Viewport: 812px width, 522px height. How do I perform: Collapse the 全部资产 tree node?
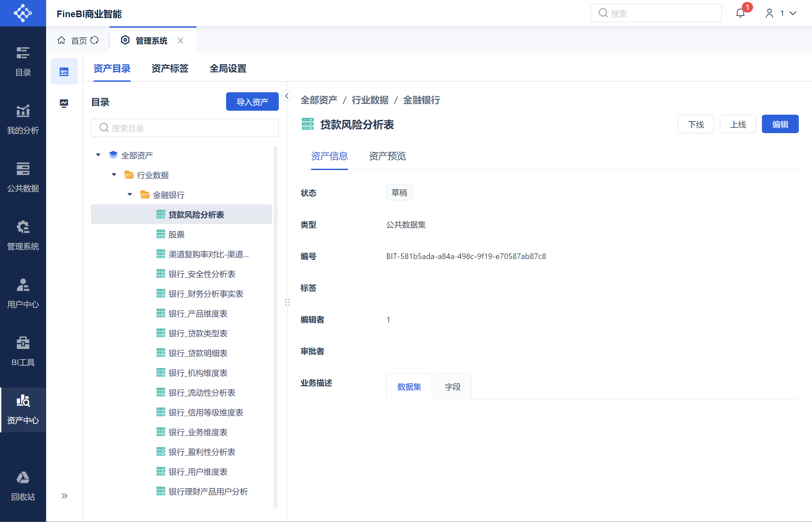pos(98,155)
